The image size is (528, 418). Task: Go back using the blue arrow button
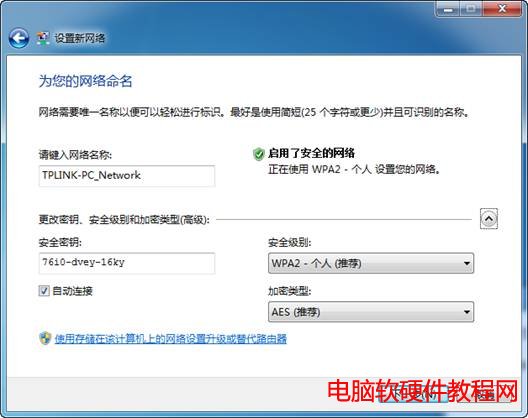(x=19, y=38)
